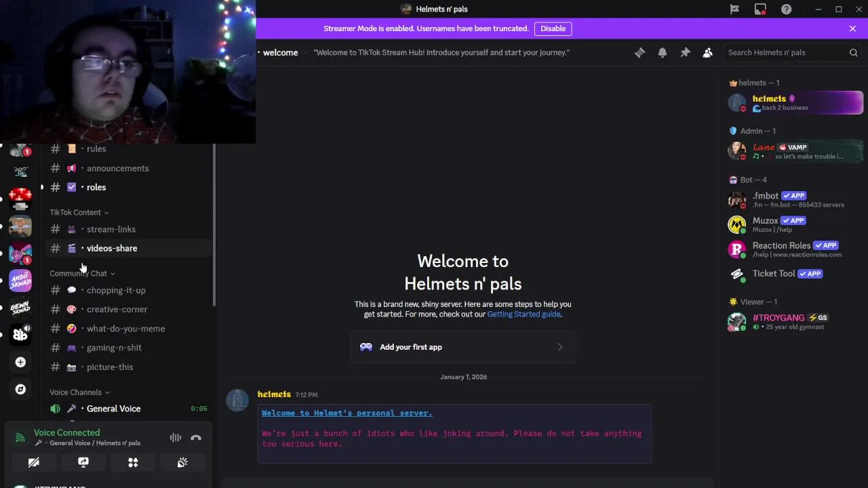Open Welcome to Helmet's personal server link
868x488 pixels.
[347, 413]
